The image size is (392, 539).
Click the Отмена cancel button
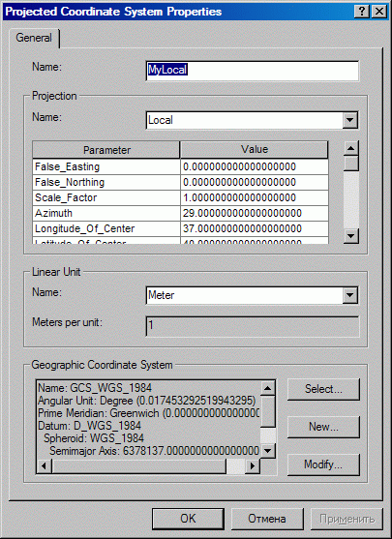click(267, 519)
